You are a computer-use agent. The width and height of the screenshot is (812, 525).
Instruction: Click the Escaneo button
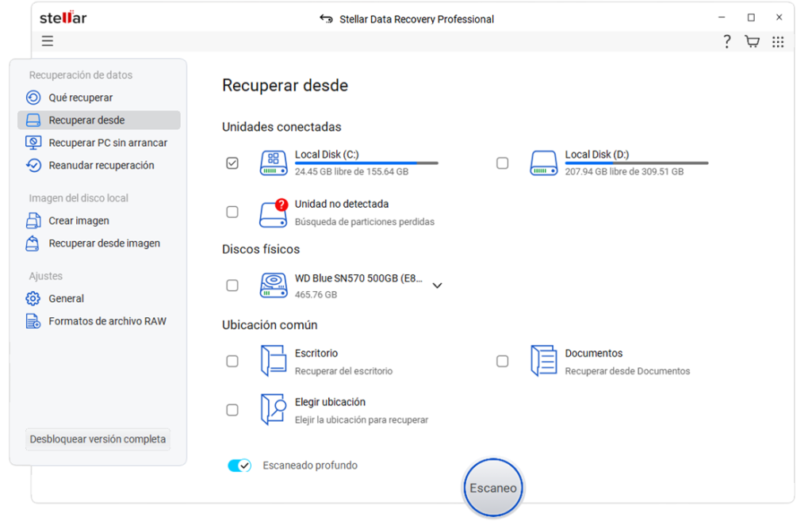click(x=493, y=488)
